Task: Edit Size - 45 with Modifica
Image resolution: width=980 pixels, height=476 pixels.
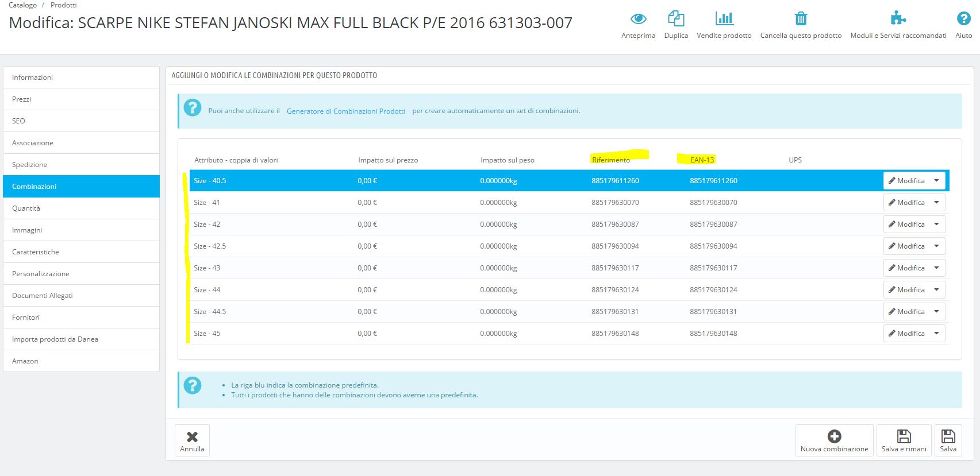Action: (906, 334)
